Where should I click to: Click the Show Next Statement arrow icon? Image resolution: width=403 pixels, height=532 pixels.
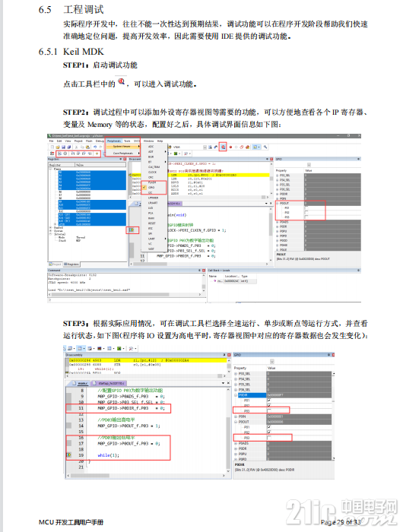pyautogui.click(x=97, y=154)
